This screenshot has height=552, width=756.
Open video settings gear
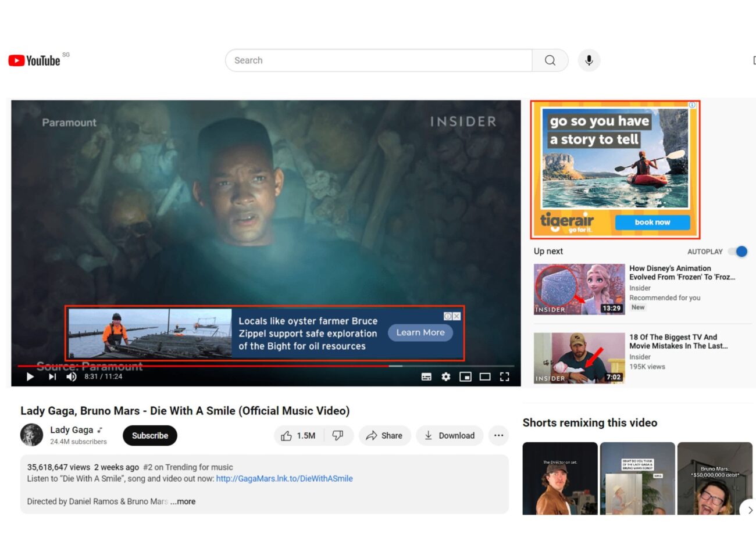pyautogui.click(x=445, y=377)
